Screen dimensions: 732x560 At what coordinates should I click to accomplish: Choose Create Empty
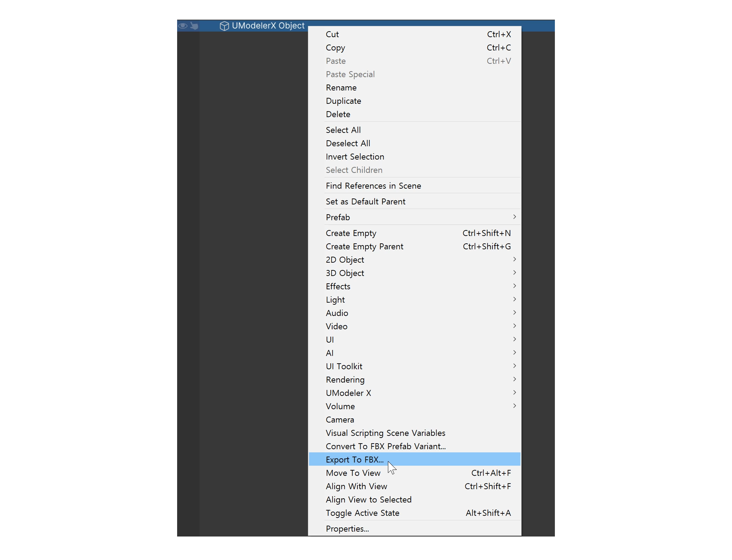[x=415, y=233]
